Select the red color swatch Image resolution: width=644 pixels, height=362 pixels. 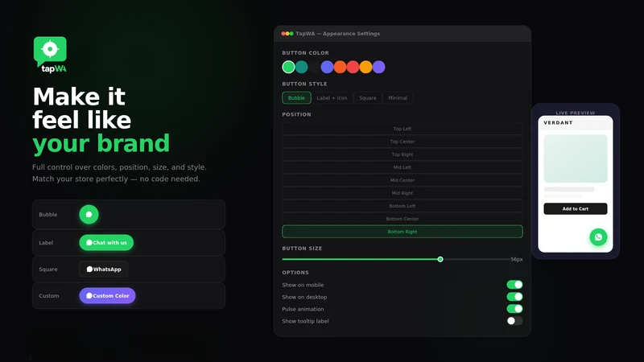click(x=353, y=67)
